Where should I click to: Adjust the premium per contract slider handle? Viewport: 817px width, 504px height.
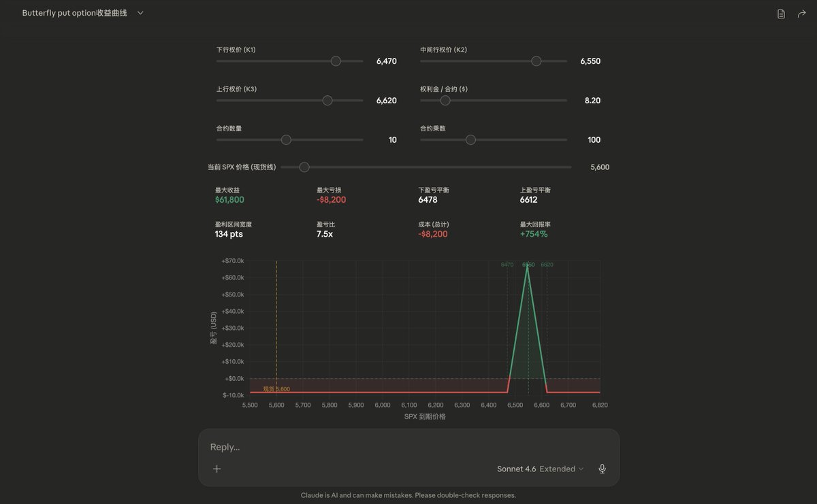(445, 101)
